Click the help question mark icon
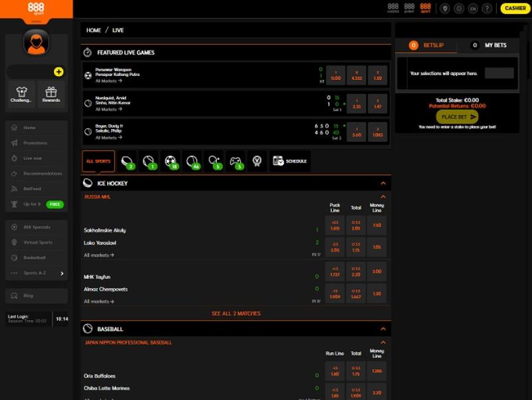The width and height of the screenshot is (532, 400). pyautogui.click(x=487, y=9)
